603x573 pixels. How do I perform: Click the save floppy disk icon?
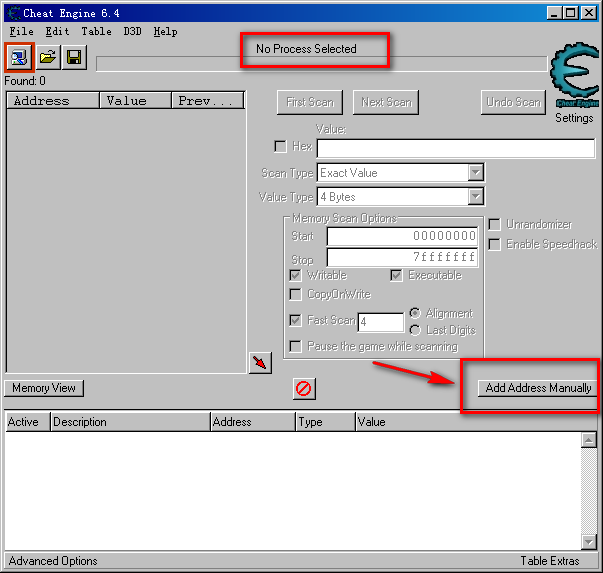[x=74, y=58]
